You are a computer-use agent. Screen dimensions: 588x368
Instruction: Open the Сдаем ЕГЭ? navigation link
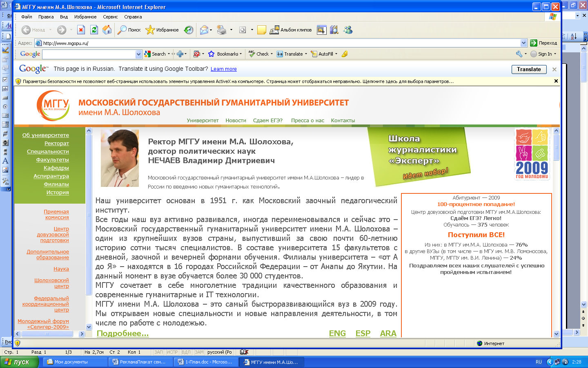point(267,121)
